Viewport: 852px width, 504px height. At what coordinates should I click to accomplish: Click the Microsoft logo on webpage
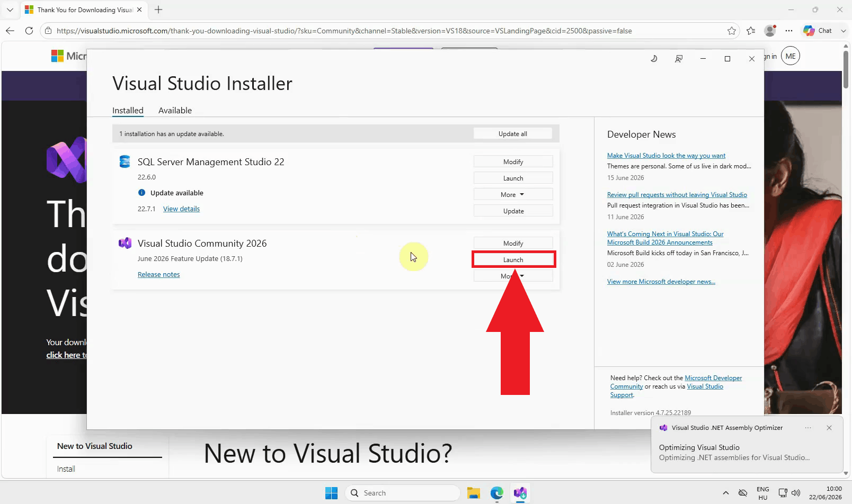pos(68,56)
